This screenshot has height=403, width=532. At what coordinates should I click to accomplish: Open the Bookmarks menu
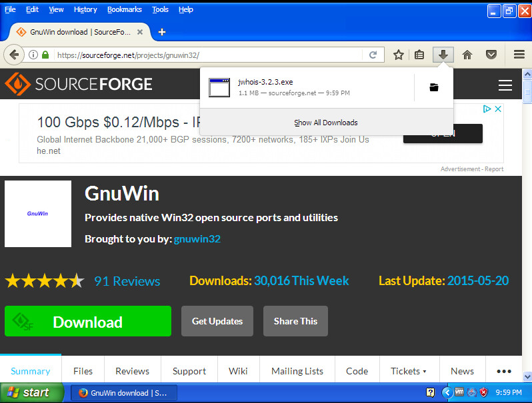(125, 9)
